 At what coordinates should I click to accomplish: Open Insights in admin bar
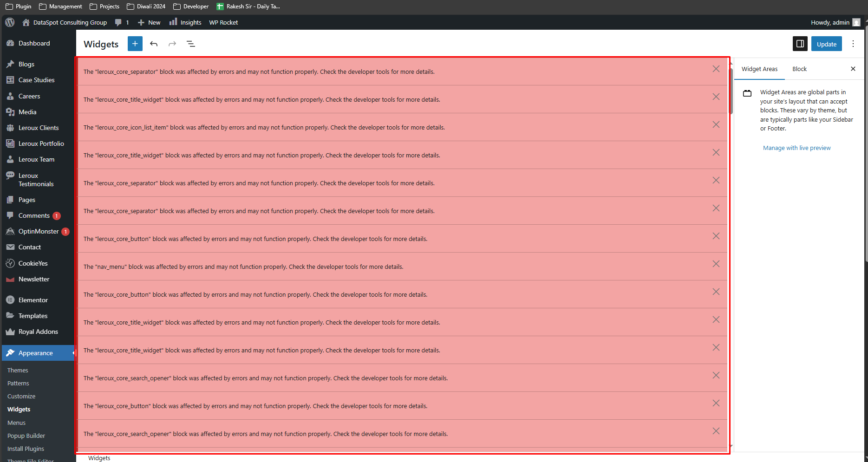[185, 22]
